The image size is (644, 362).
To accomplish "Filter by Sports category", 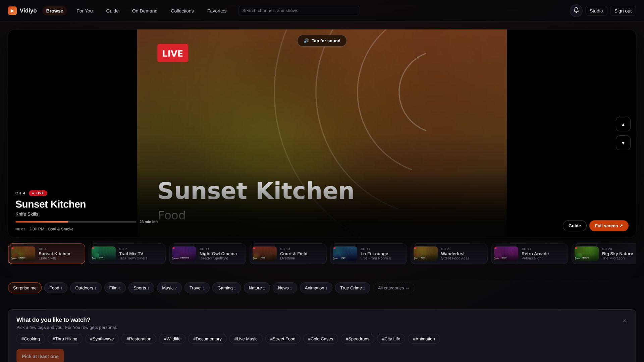I will pos(141,288).
